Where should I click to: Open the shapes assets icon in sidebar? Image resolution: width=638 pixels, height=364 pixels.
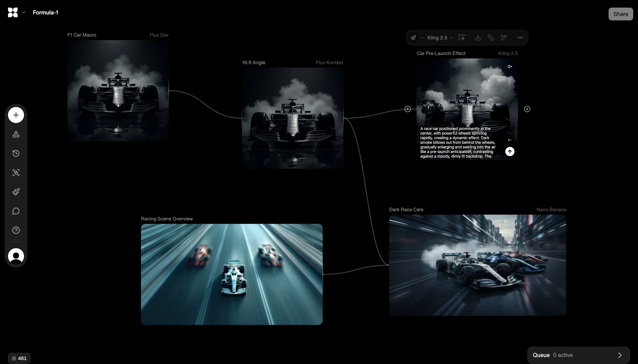(16, 134)
